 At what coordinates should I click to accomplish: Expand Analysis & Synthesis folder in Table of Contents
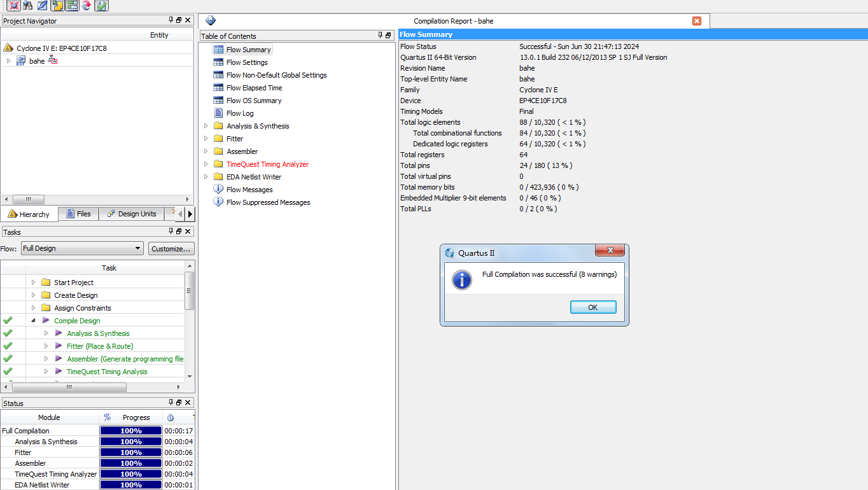[206, 126]
